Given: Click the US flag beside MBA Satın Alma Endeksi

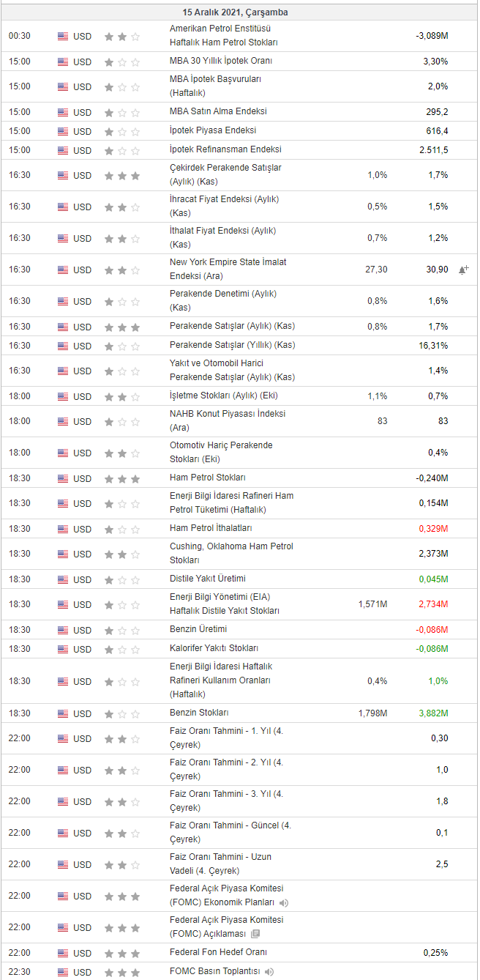Looking at the screenshot, I should coord(63,112).
